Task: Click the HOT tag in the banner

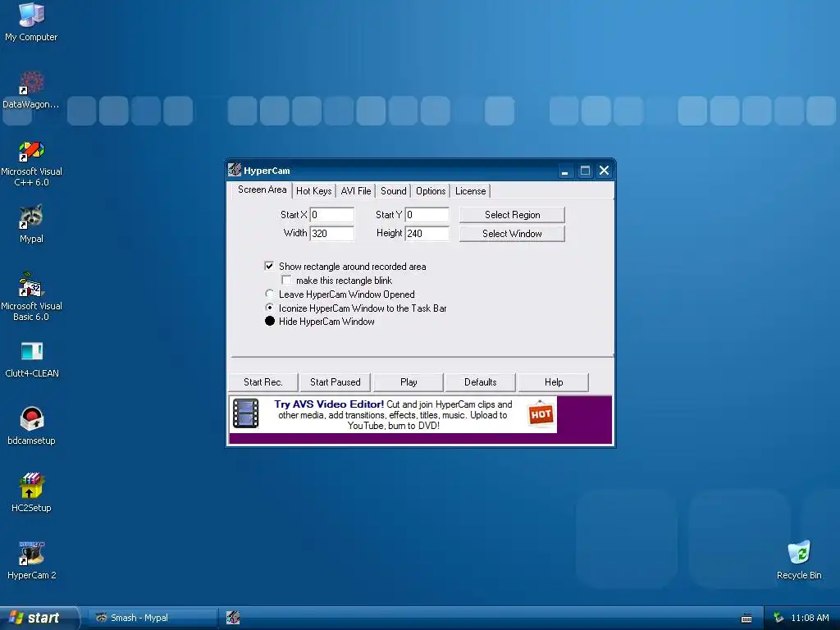Action: (x=541, y=413)
